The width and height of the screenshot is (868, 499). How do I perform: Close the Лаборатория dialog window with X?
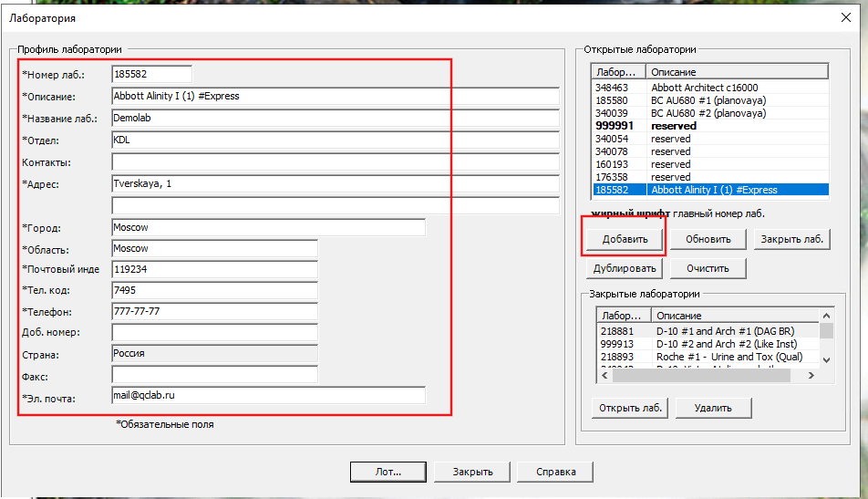(x=843, y=17)
